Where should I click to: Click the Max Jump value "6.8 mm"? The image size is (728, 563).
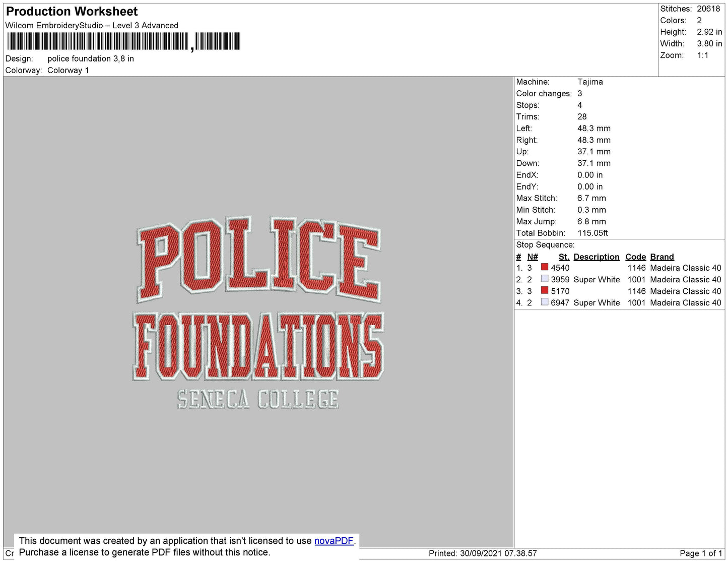click(x=592, y=221)
